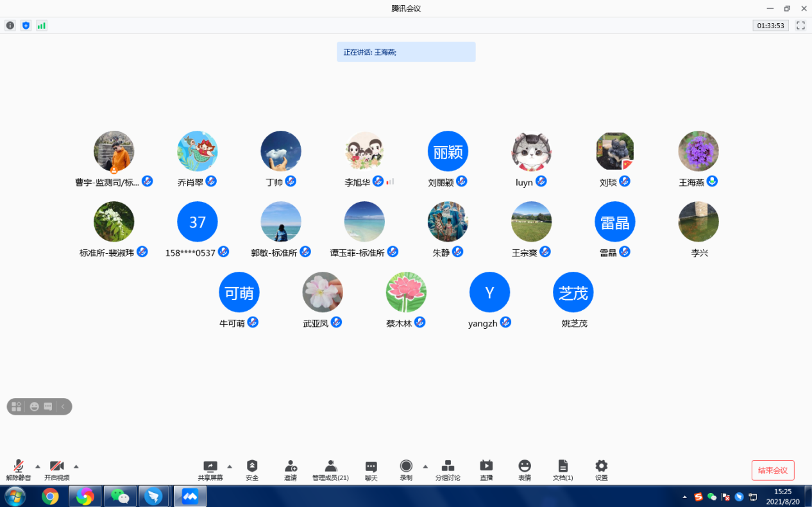Open Manage Members (管理成员) panel
Viewport: 812px width, 507px height.
[330, 467]
